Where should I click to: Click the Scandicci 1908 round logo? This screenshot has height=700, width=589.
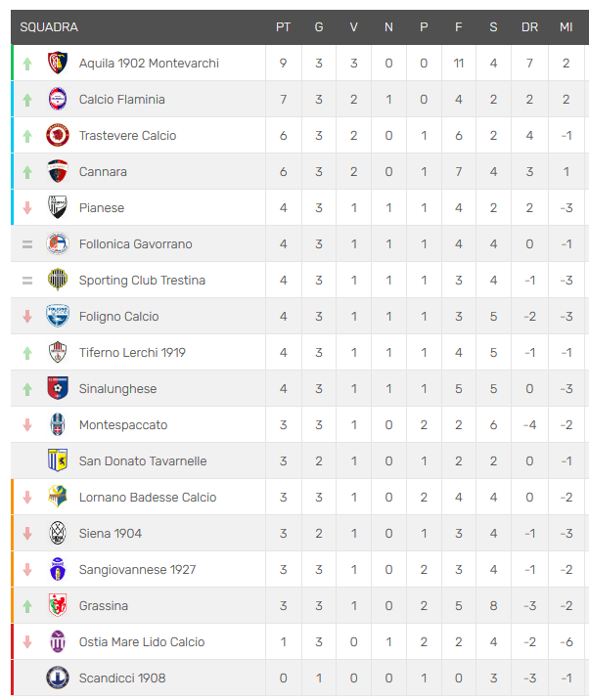pos(58,678)
